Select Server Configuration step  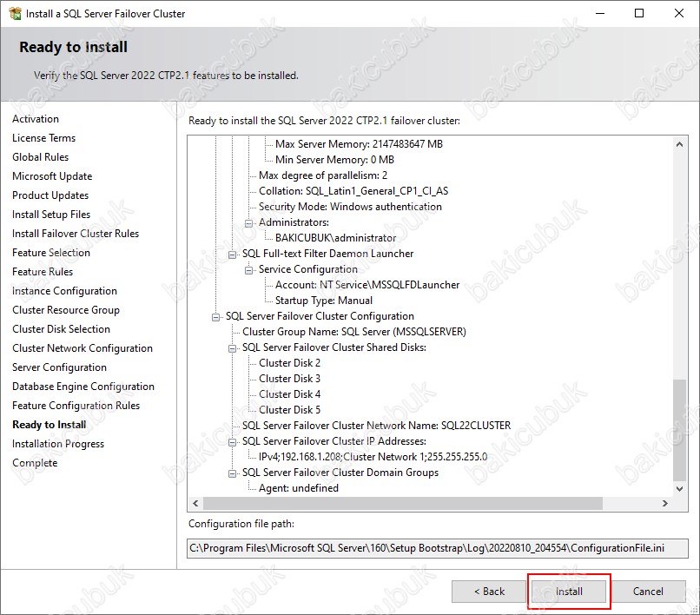coord(59,367)
